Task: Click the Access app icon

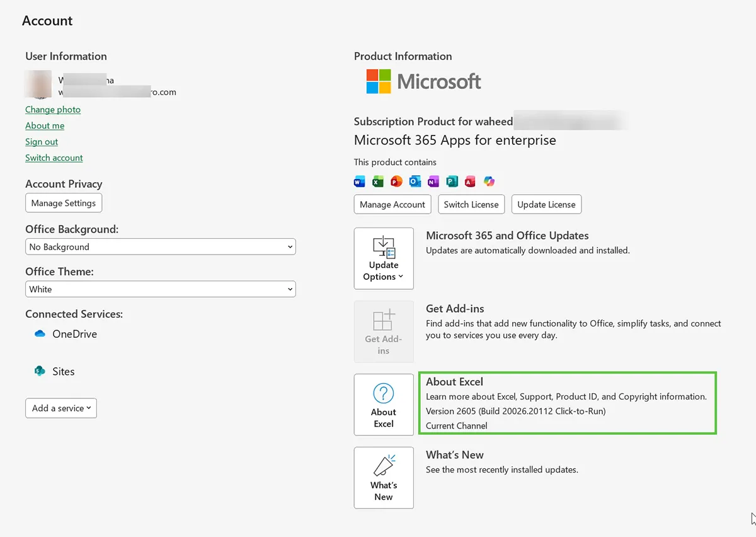Action: pos(470,182)
